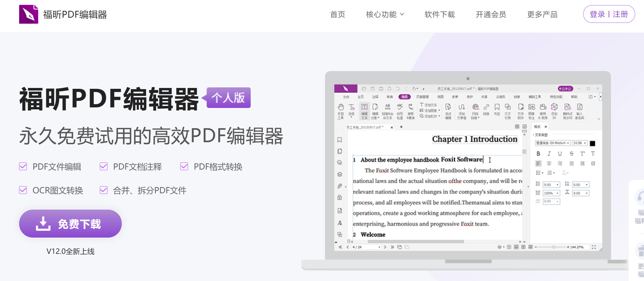Open the Bookmarks panel in left sidebar
Screen dimensions: 644x281
click(x=339, y=140)
